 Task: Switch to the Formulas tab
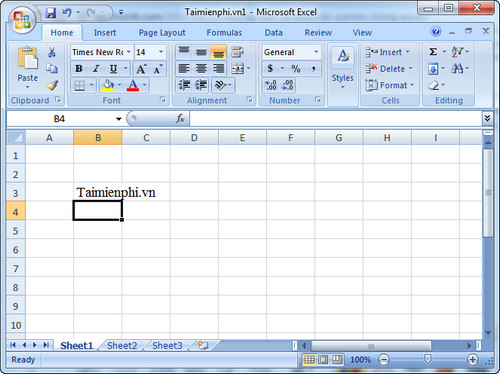[224, 32]
